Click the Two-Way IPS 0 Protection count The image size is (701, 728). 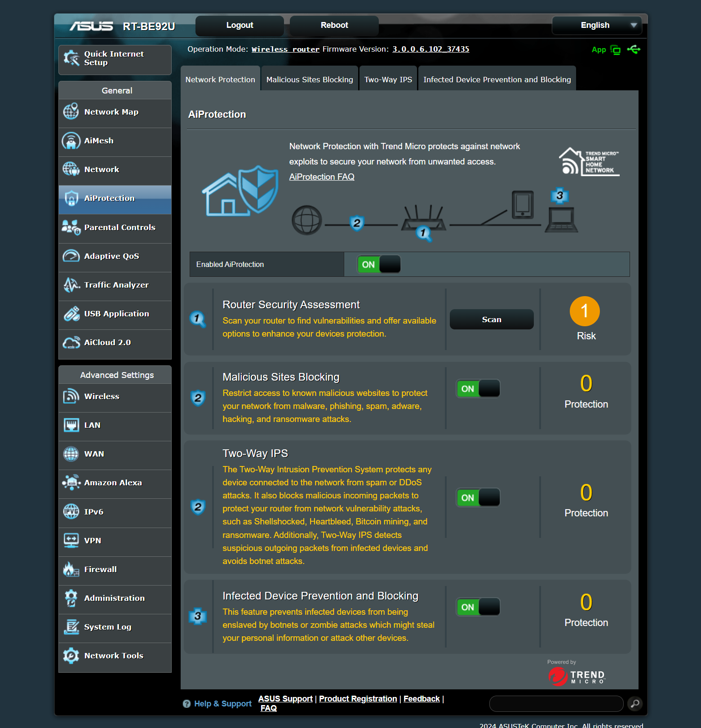(586, 493)
